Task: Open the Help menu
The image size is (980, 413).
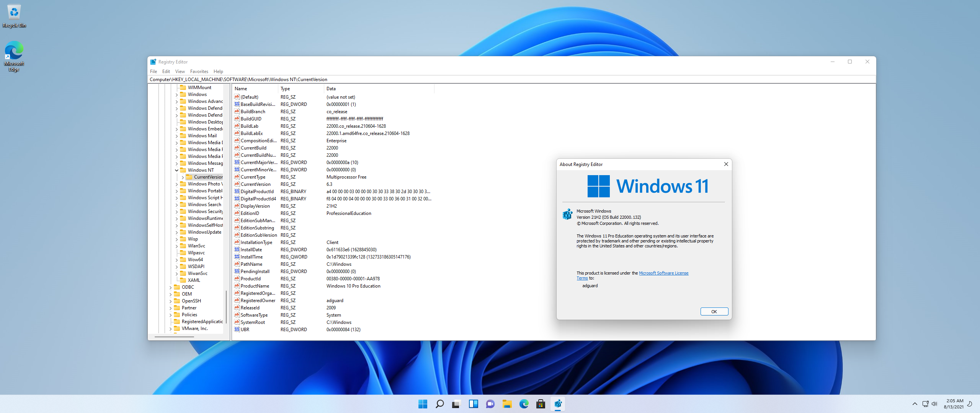Action: [x=218, y=72]
